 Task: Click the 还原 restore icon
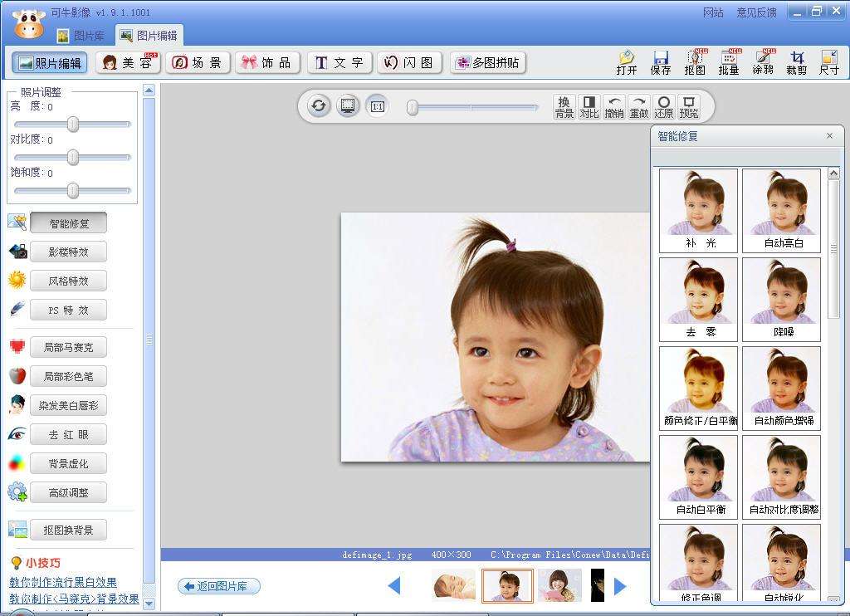coord(663,107)
